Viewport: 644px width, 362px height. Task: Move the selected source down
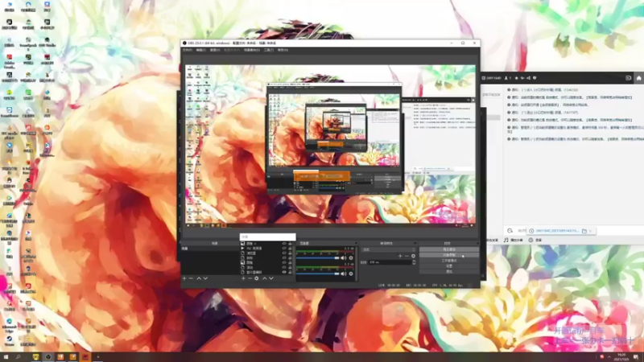tap(271, 278)
